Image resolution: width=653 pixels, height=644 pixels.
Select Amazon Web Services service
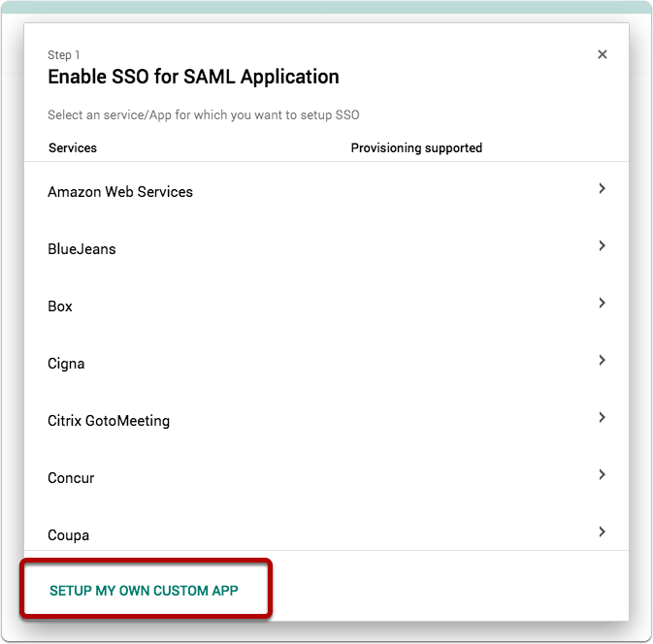click(120, 192)
